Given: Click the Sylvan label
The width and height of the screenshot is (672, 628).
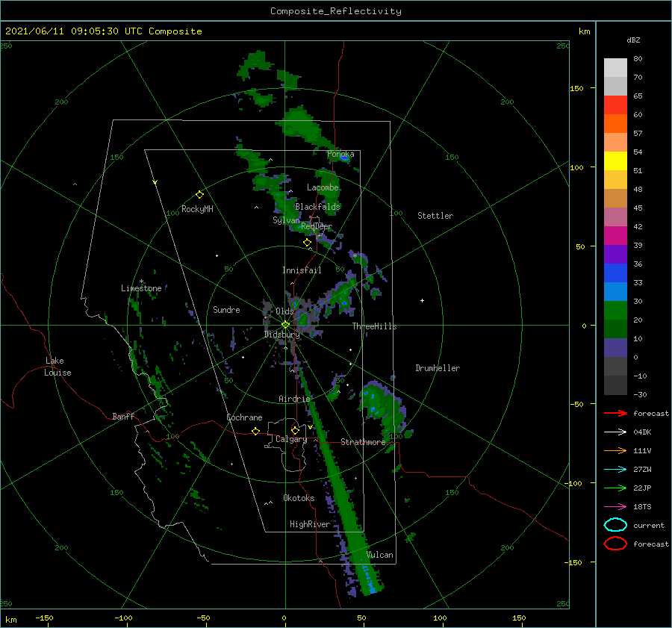Looking at the screenshot, I should [286, 220].
